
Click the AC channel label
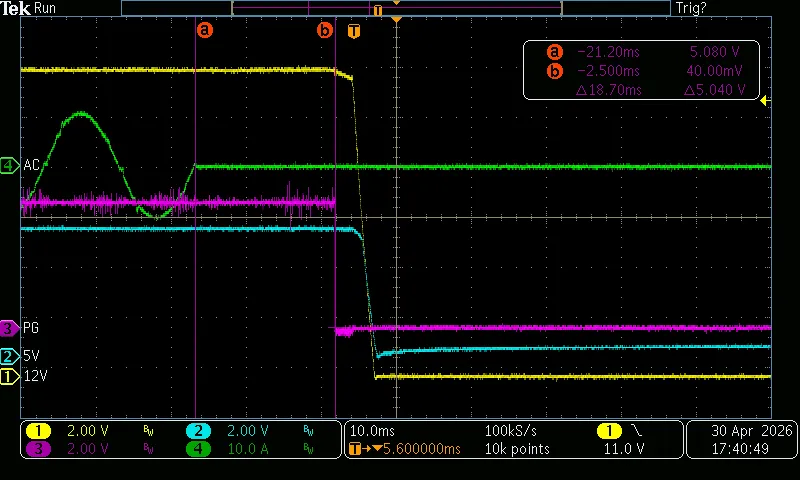tap(31, 165)
